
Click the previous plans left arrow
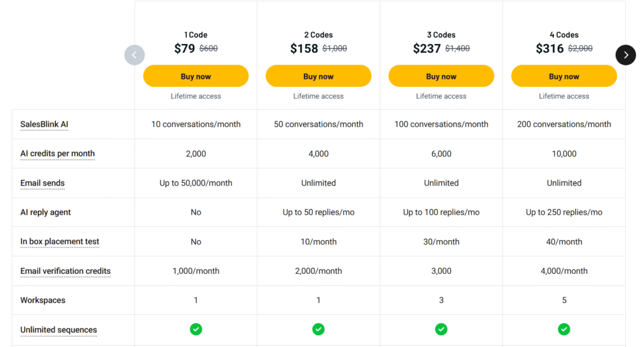point(135,55)
